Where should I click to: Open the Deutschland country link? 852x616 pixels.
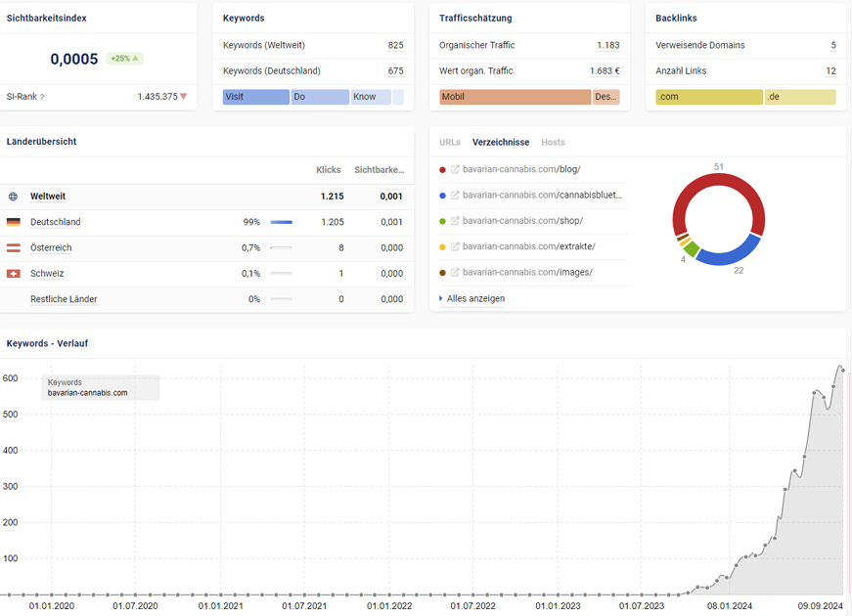coord(56,223)
